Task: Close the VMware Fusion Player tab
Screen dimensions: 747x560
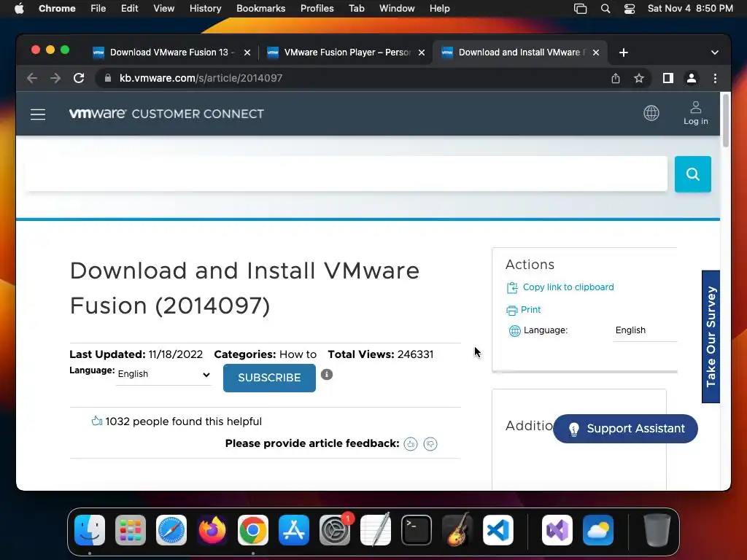Action: pos(422,52)
